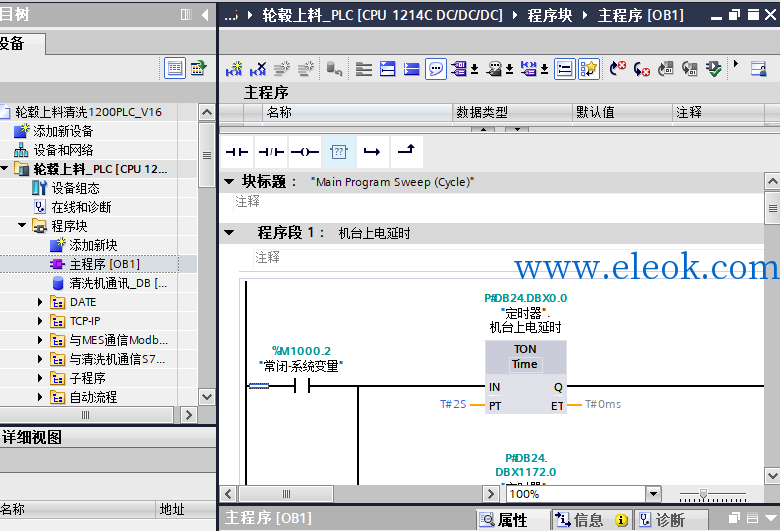This screenshot has height=531, width=780.
Task: Open 在线和诊断 tree item
Action: 81,207
